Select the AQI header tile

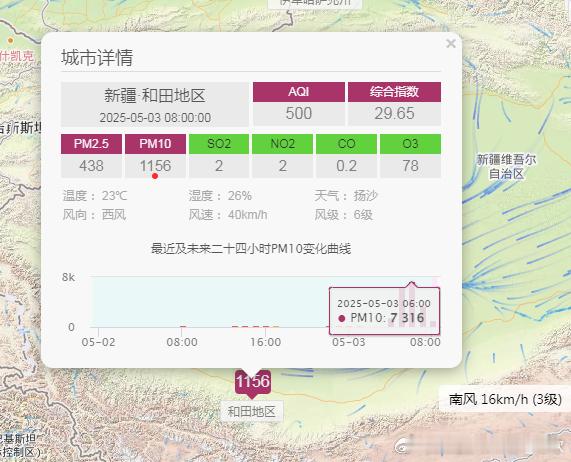pyautogui.click(x=299, y=92)
